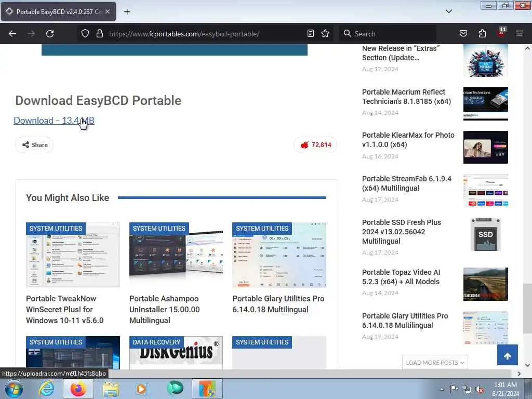Open Firefox application menu
Screen dimensions: 532x399
pos(520,33)
